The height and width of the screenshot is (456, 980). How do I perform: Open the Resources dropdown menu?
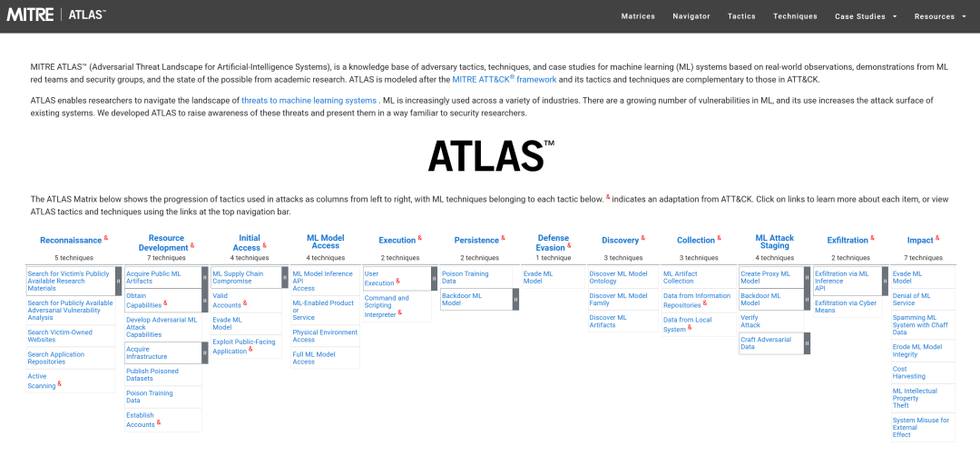940,16
